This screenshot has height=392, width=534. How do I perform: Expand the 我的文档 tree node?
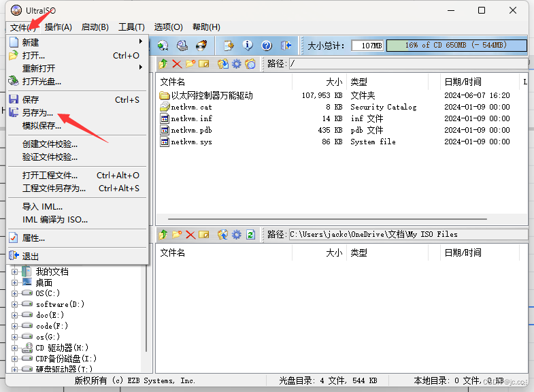14,272
